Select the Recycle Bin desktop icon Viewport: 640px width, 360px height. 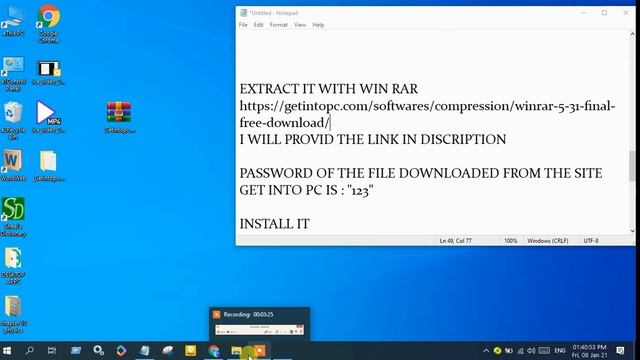[13, 120]
